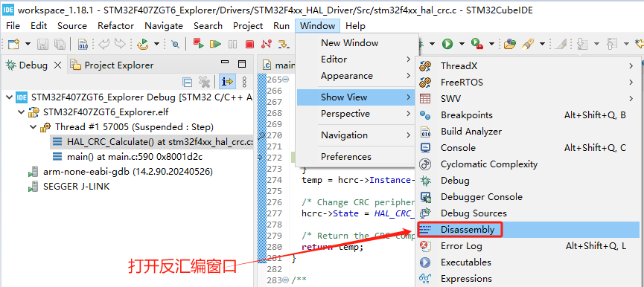Select the arm-none-eabi-gdb process entry
The image size is (644, 287).
[121, 172]
